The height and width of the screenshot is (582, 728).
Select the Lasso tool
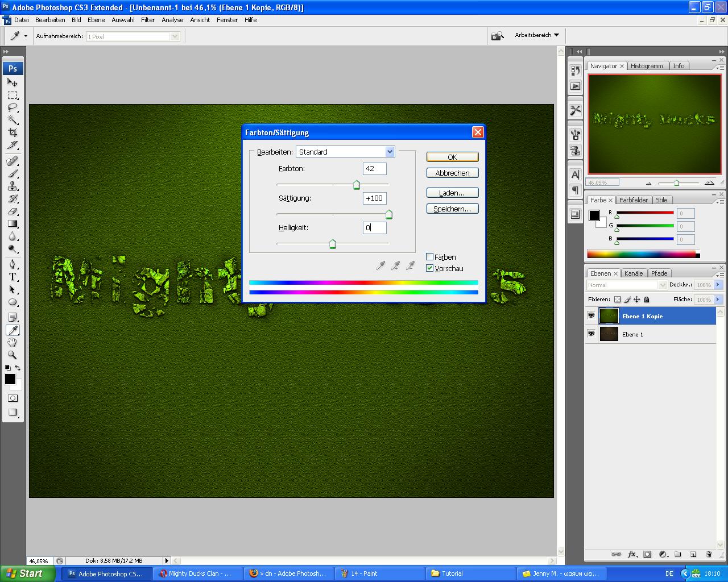click(13, 107)
